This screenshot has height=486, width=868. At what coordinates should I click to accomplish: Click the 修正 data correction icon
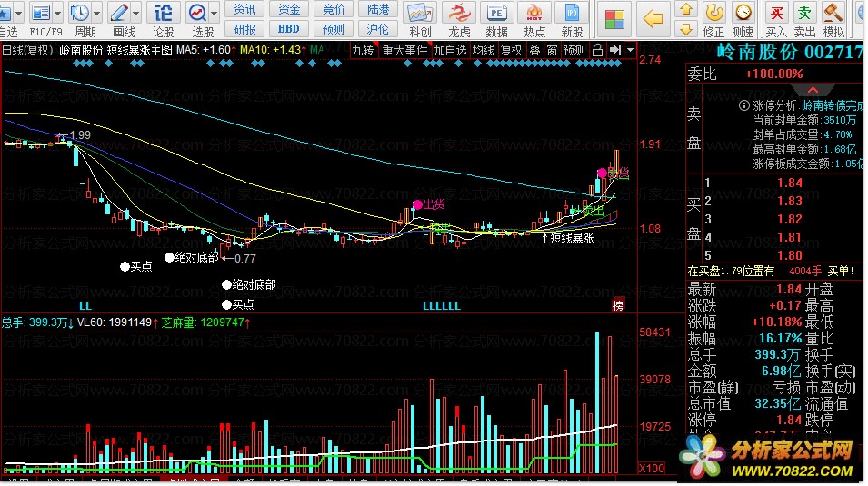coord(714,12)
